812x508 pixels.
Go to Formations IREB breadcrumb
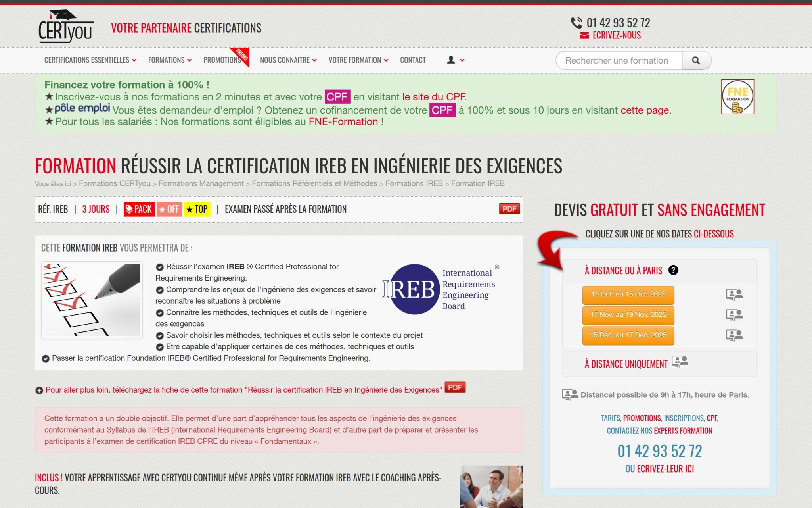pos(414,183)
